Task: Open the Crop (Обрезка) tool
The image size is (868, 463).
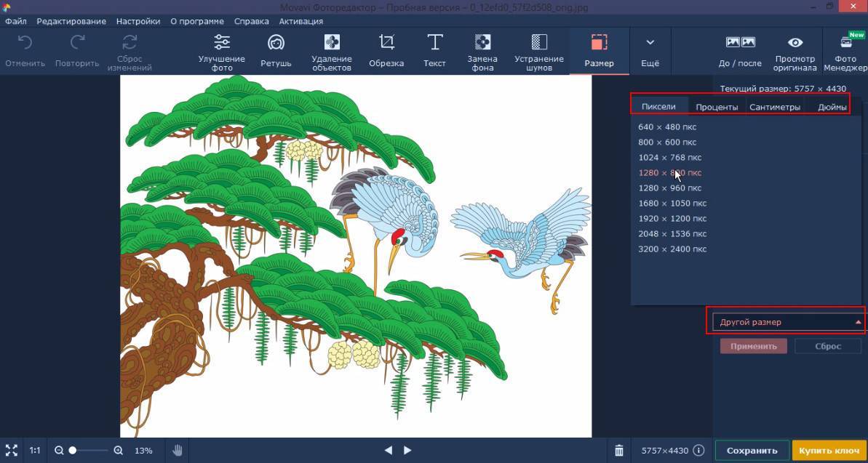Action: click(386, 50)
